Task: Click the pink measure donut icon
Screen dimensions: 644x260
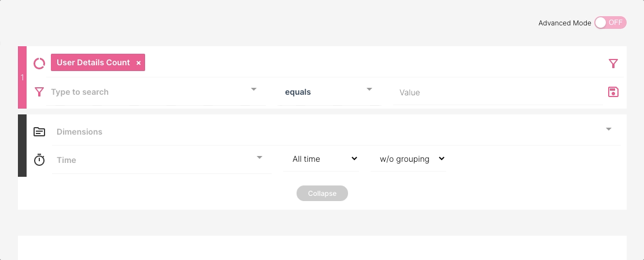Action: click(39, 63)
